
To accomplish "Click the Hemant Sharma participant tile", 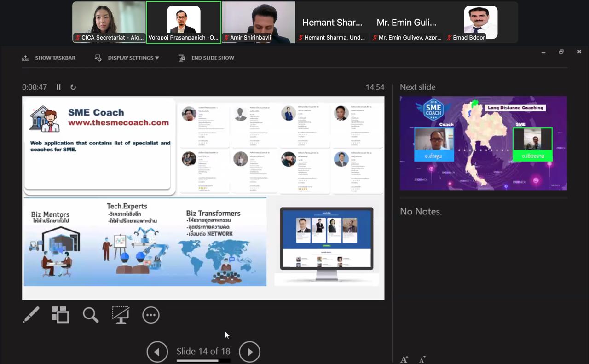I will (x=332, y=22).
